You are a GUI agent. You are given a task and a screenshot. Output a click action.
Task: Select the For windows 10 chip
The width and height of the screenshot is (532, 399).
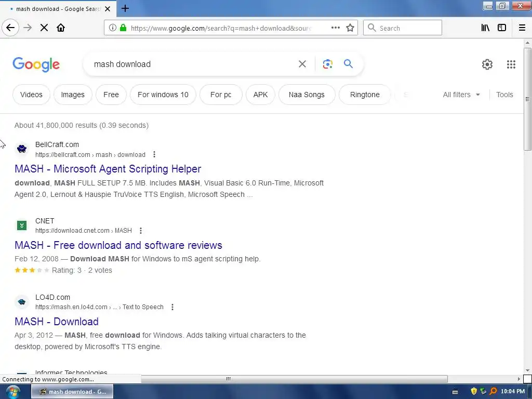pyautogui.click(x=163, y=95)
